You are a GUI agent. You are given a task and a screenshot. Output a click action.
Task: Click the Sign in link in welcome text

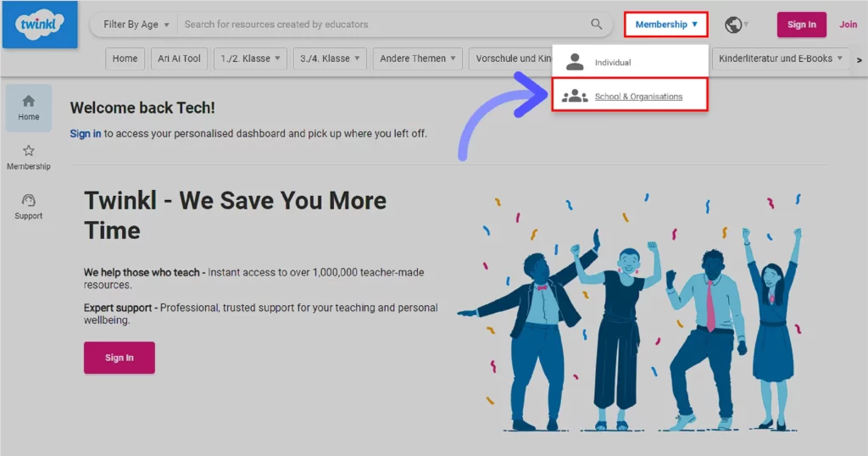click(x=86, y=133)
